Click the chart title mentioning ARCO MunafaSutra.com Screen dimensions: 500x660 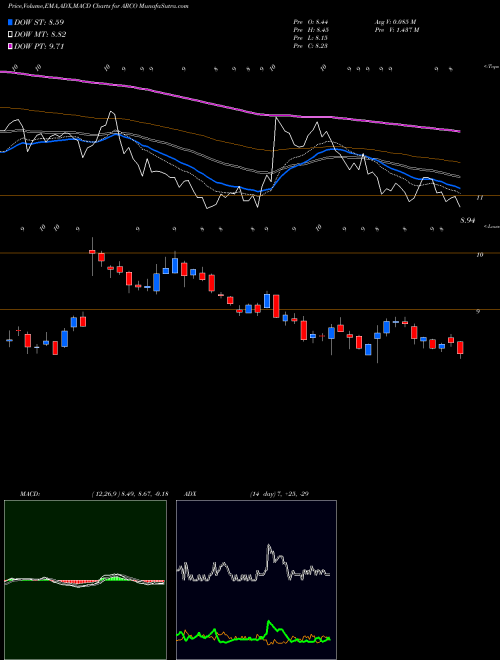click(98, 6)
